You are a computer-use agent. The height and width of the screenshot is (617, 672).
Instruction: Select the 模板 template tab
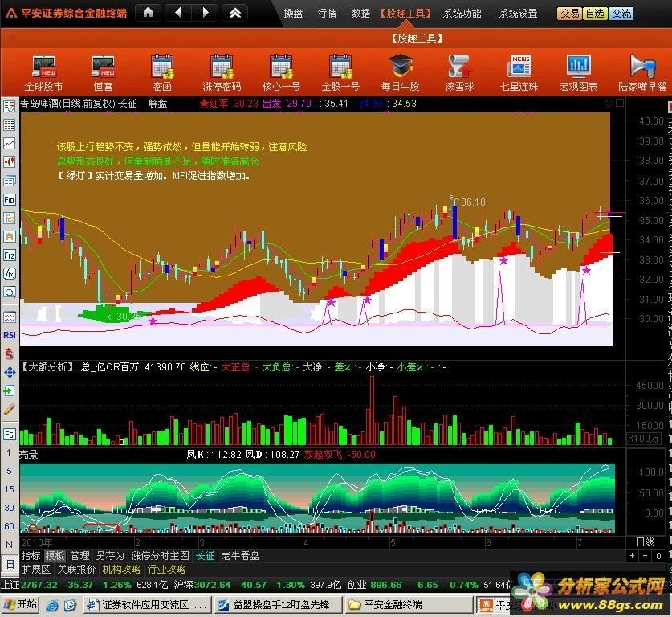pyautogui.click(x=55, y=556)
